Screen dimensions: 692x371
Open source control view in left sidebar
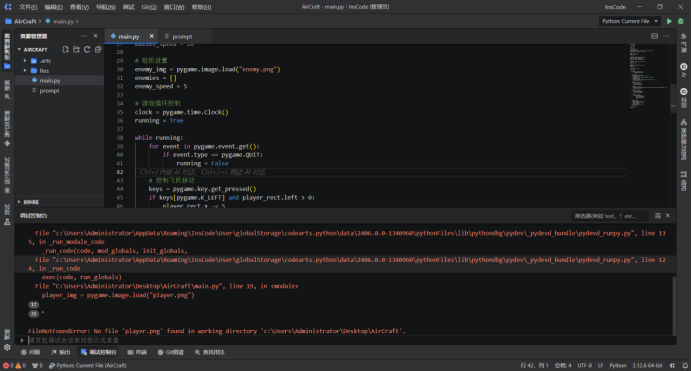tap(7, 129)
